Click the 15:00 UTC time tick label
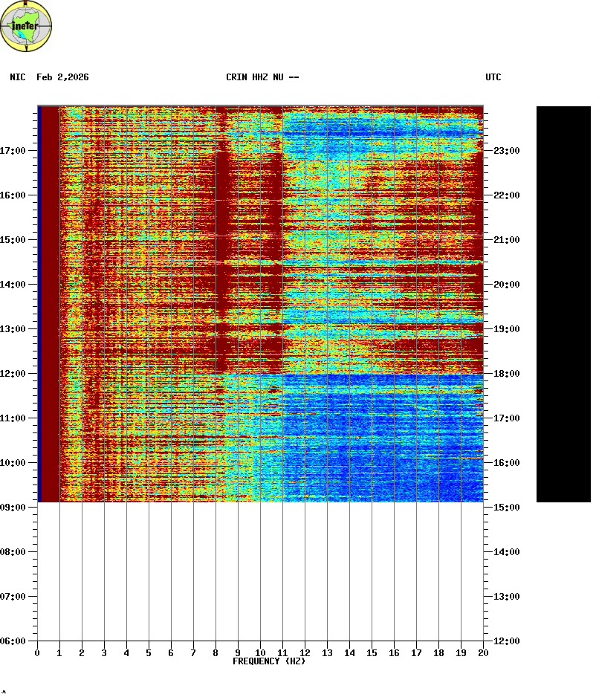 pyautogui.click(x=506, y=508)
